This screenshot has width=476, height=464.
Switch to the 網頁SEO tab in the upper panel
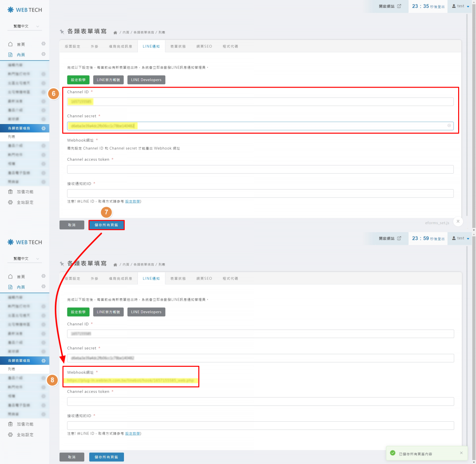tap(204, 46)
